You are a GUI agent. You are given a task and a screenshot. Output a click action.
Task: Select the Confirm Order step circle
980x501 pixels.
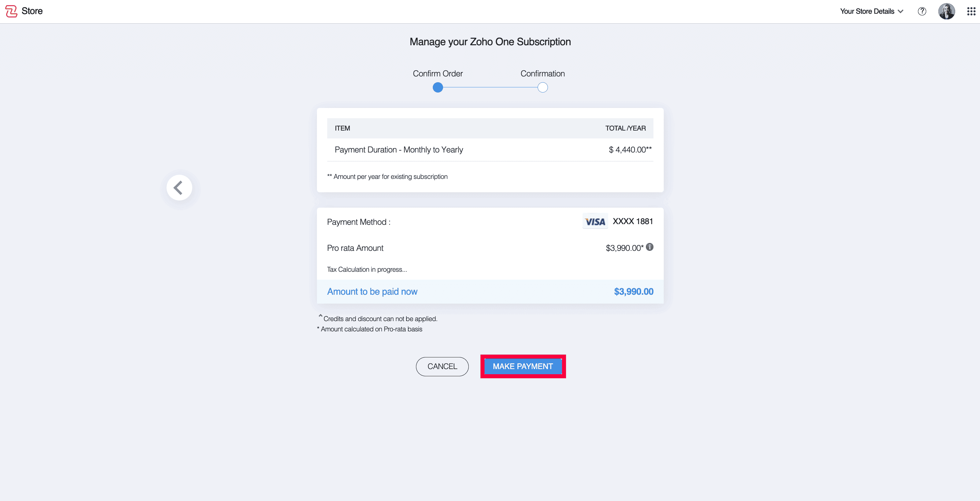438,87
